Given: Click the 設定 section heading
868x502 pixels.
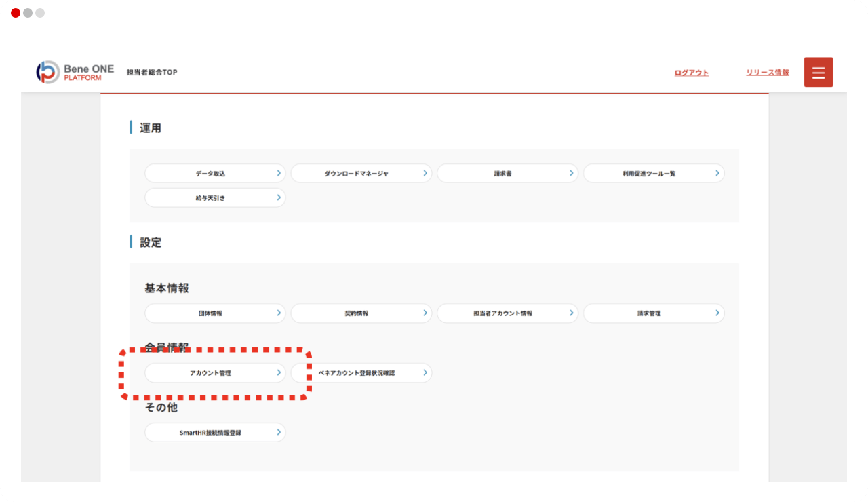Looking at the screenshot, I should (151, 242).
